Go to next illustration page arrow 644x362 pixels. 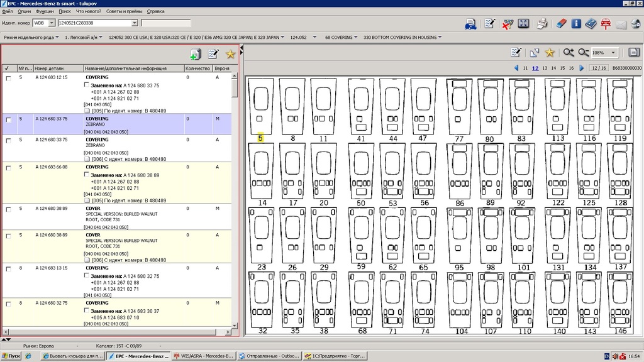coord(582,68)
